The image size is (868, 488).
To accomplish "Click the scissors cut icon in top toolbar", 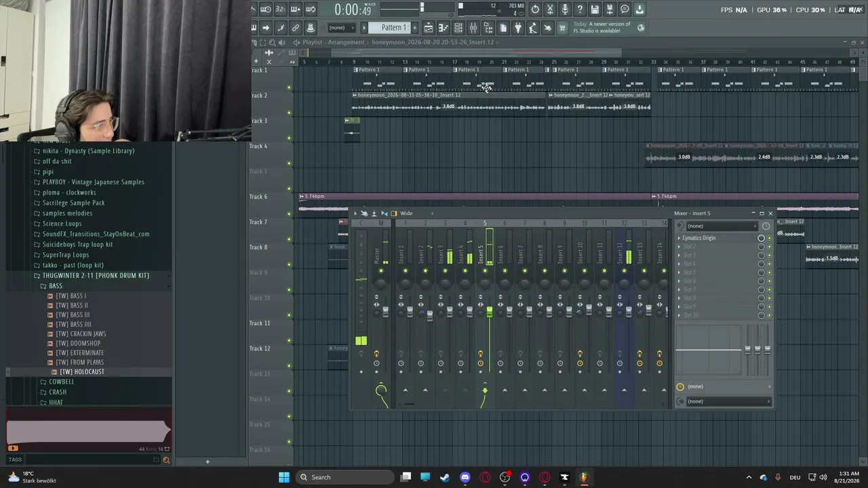I will 550,9.
